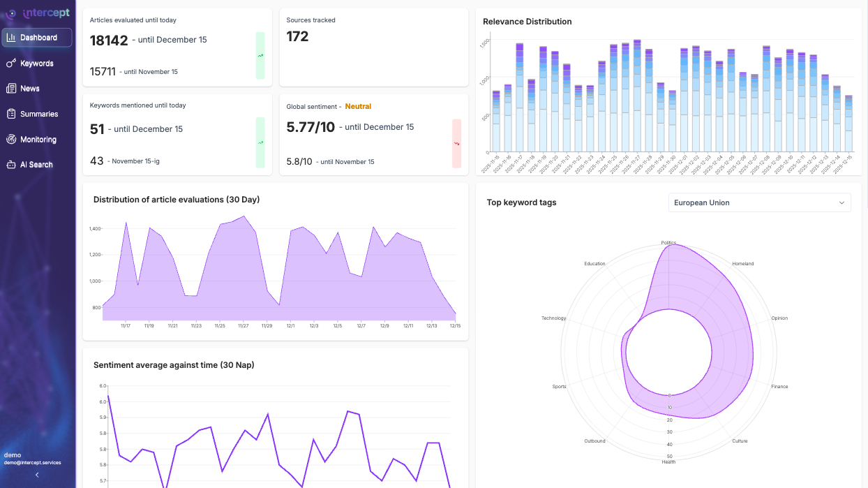
Task: Click the Keywords key icon
Action: [x=11, y=64]
